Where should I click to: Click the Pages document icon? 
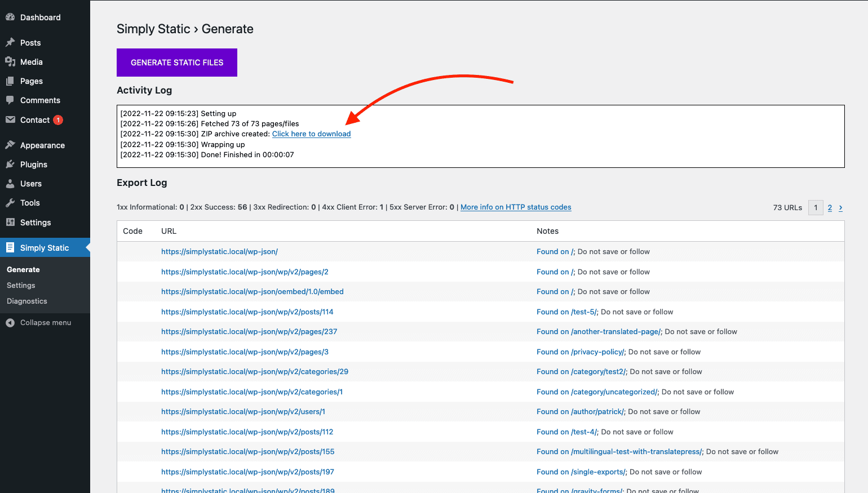10,81
